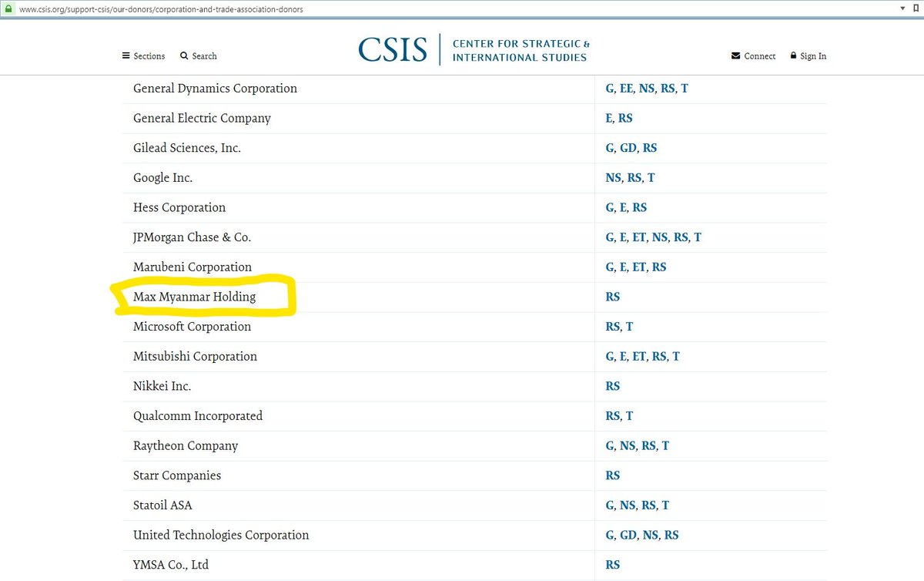Click E code in General Electric row
This screenshot has width=924, height=581.
pyautogui.click(x=609, y=119)
